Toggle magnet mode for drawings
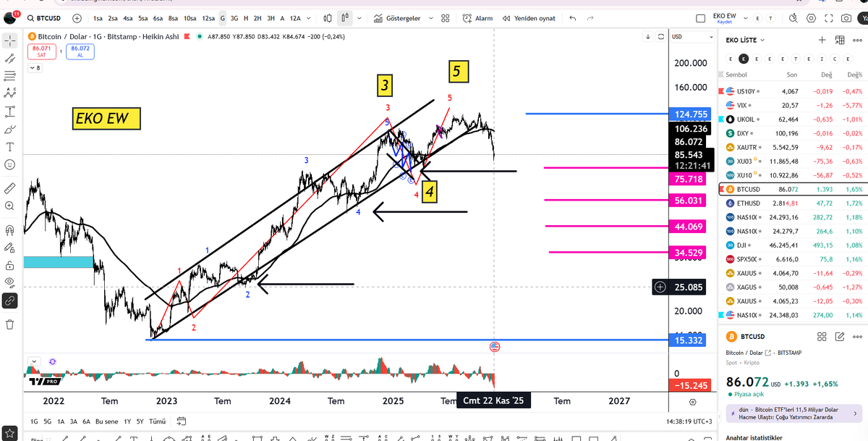868x441 pixels. (10, 231)
